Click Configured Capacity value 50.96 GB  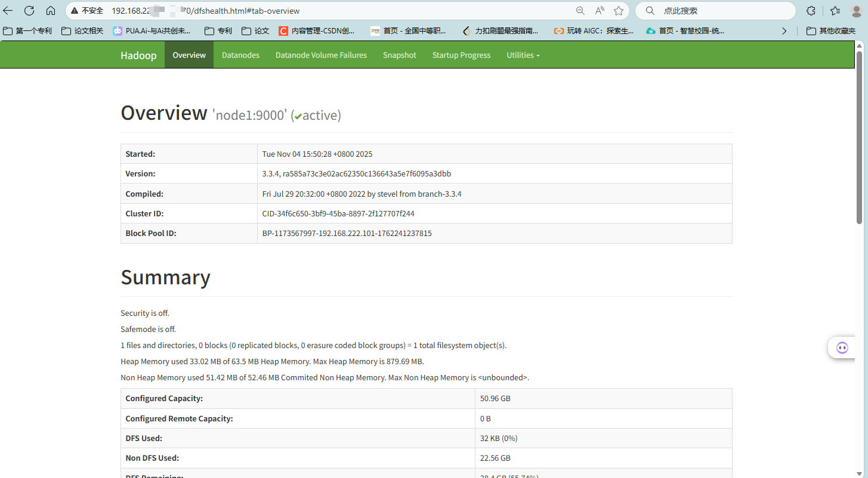point(495,398)
